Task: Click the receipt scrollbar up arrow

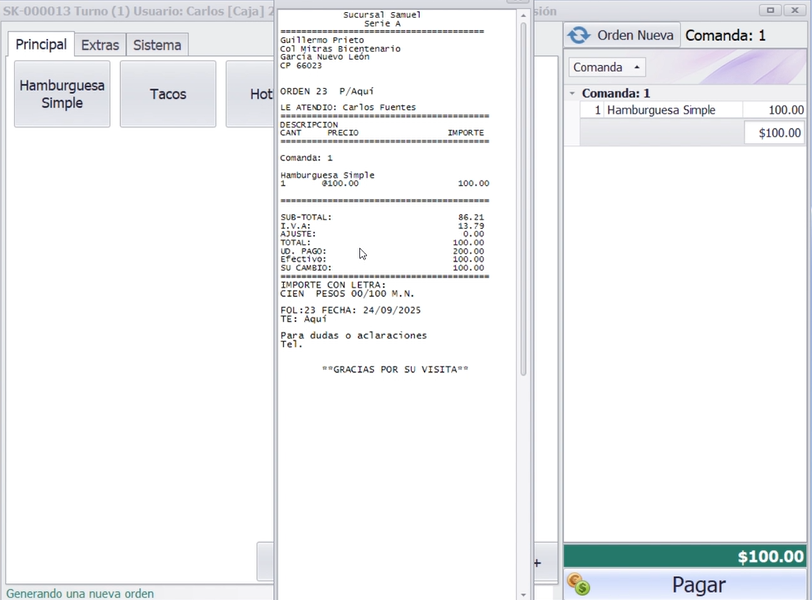Action: click(523, 17)
